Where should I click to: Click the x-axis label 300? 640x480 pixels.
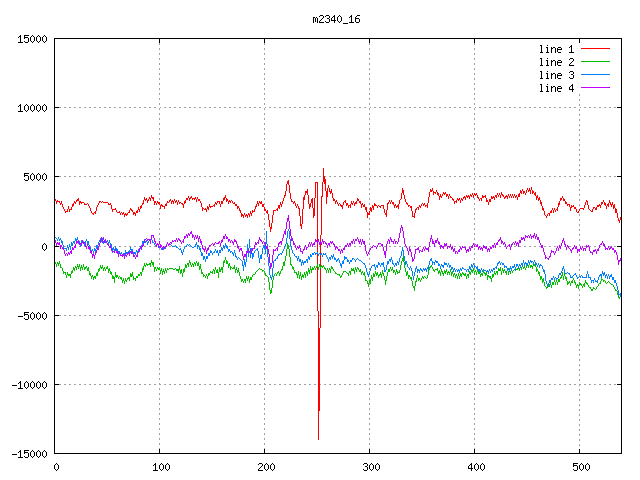[x=371, y=467]
